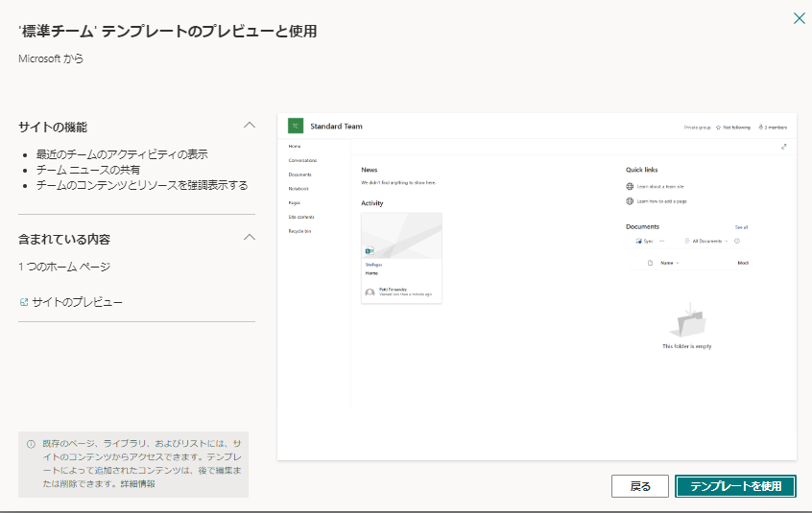Viewport: 812px width, 513px height.
Task: Click the expand icon in the preview
Action: (784, 147)
